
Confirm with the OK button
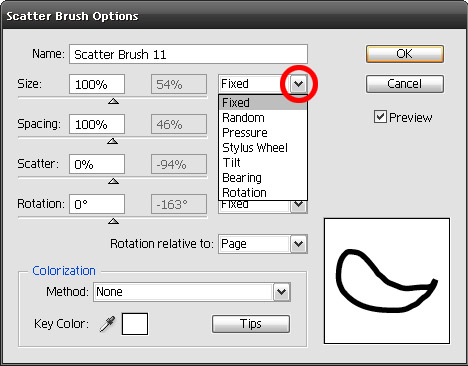[x=405, y=54]
